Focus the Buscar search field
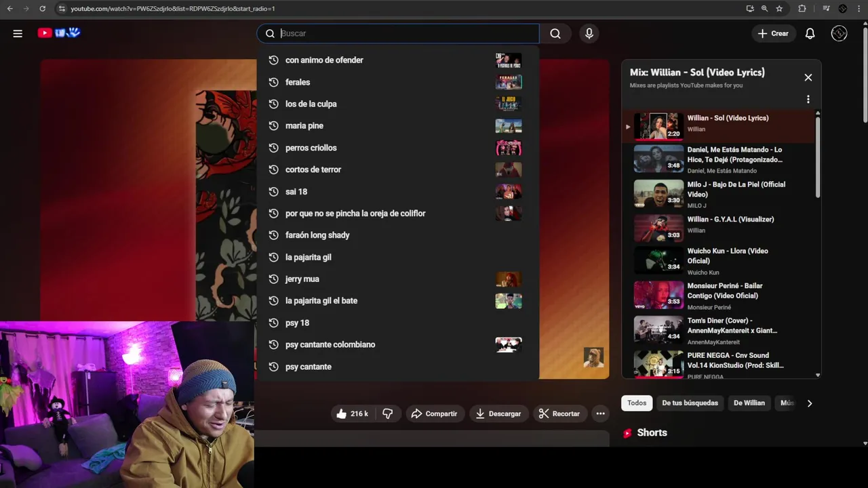 398,33
